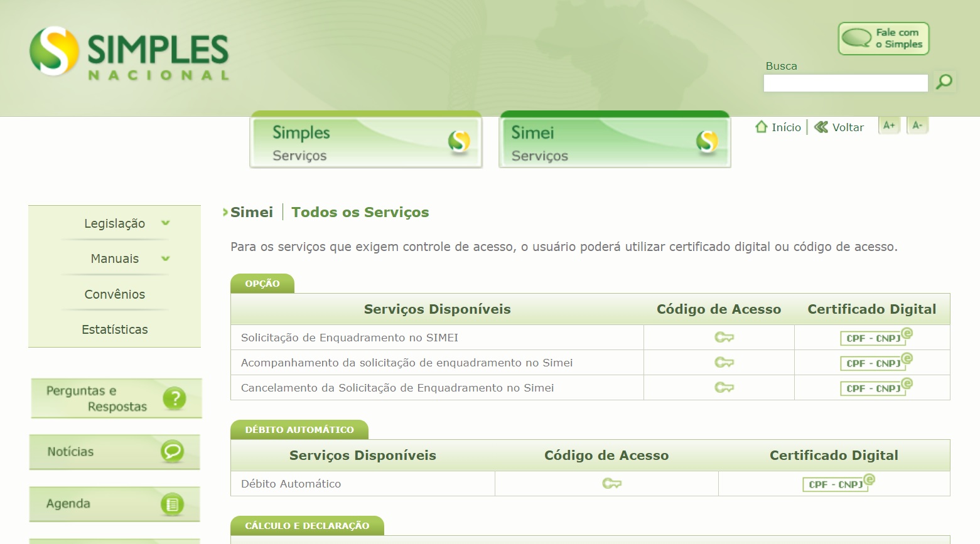Image resolution: width=980 pixels, height=544 pixels.
Task: Increase font size with A+ button
Action: [889, 125]
